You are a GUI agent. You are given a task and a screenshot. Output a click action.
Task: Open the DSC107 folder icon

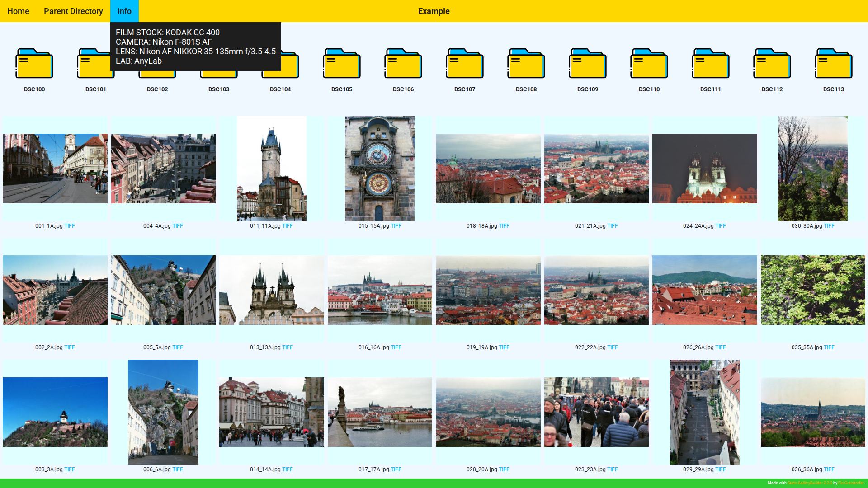pos(465,64)
